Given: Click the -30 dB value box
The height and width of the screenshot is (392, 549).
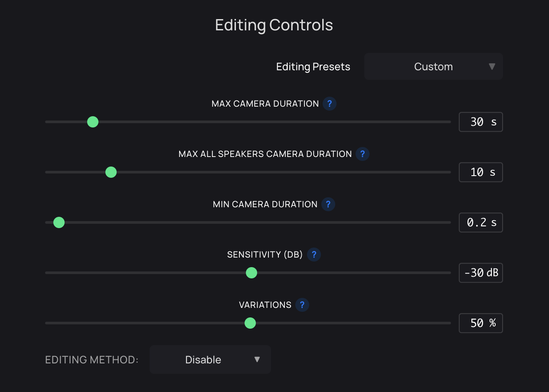Looking at the screenshot, I should point(480,273).
